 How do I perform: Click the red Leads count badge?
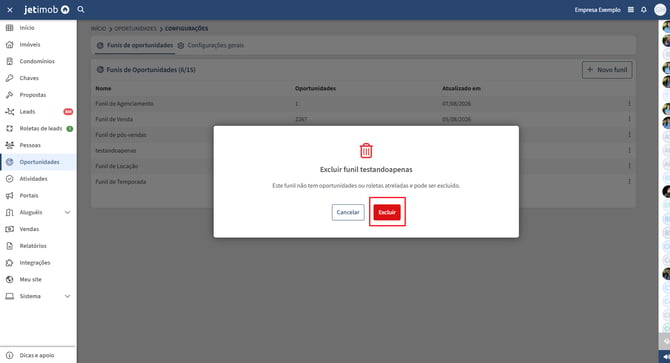click(68, 111)
